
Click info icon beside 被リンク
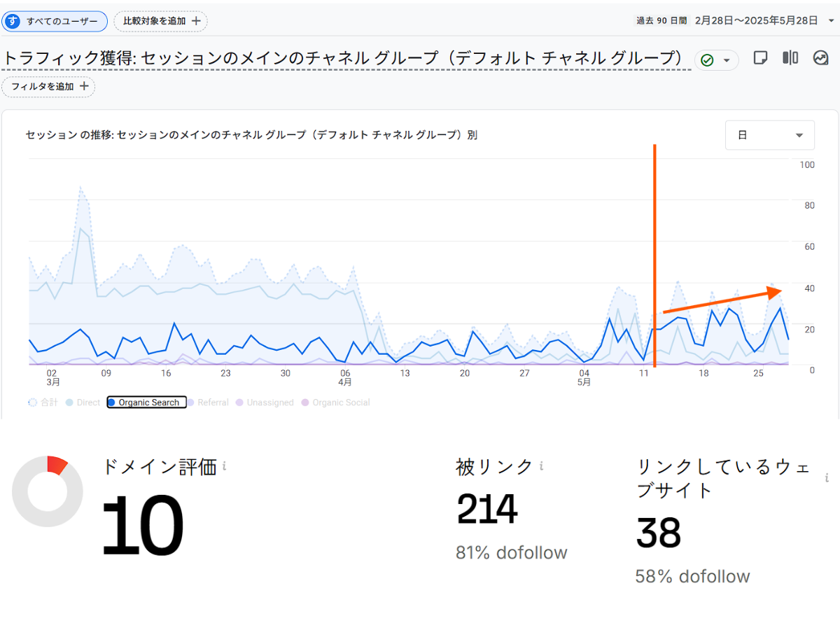(542, 465)
